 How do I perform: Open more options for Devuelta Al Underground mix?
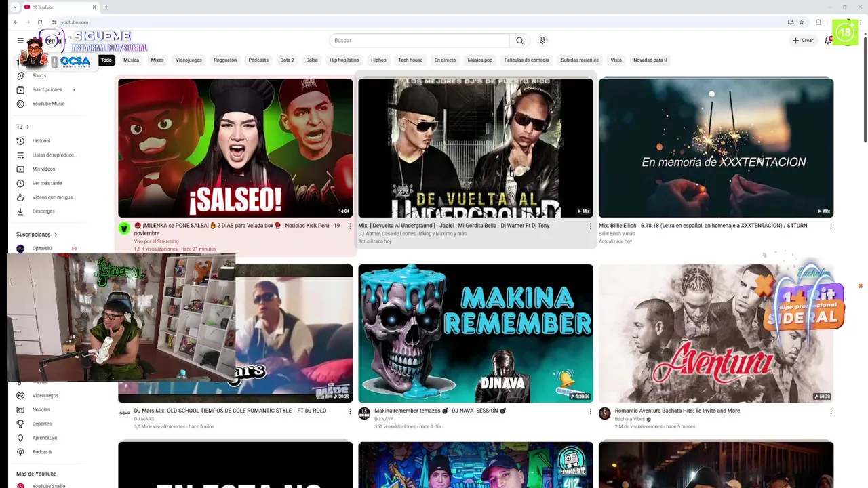tap(590, 226)
